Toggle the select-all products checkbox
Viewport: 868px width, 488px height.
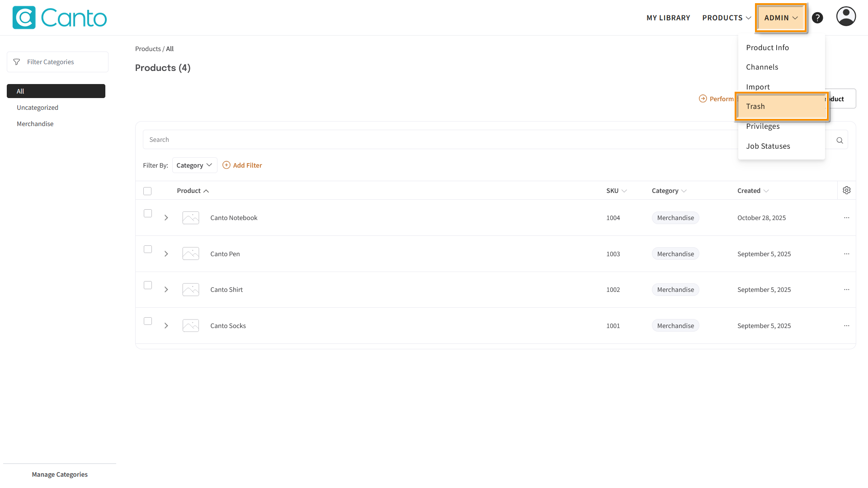point(147,191)
